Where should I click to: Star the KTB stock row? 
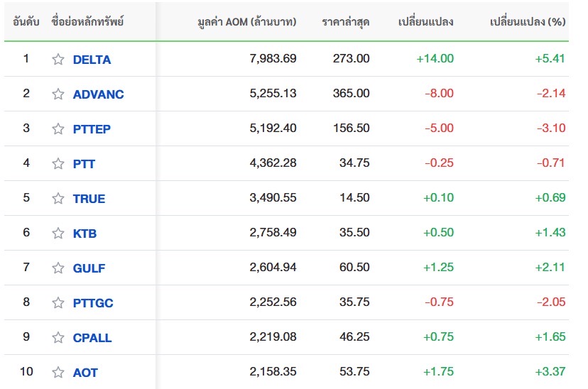[58, 234]
